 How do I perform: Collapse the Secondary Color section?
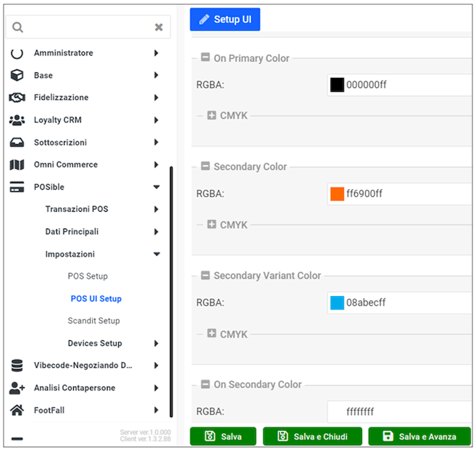(205, 167)
